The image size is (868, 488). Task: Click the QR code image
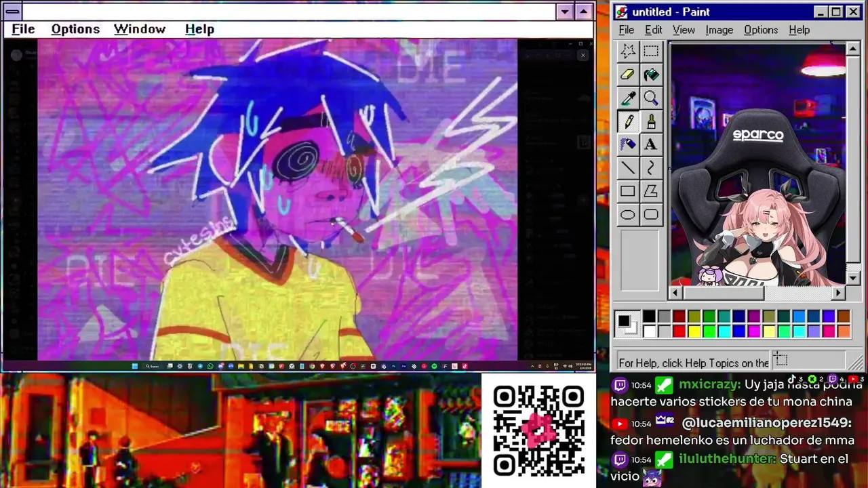(x=538, y=430)
